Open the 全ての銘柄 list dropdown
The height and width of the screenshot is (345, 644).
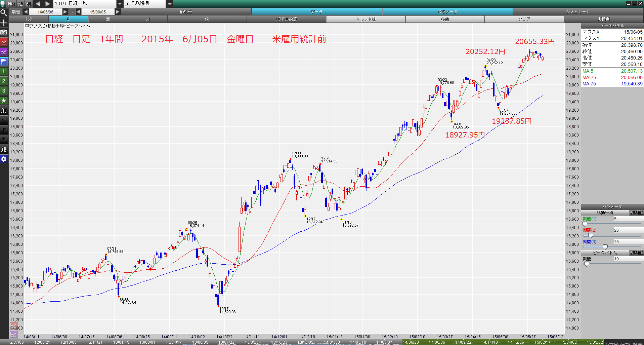(x=170, y=4)
